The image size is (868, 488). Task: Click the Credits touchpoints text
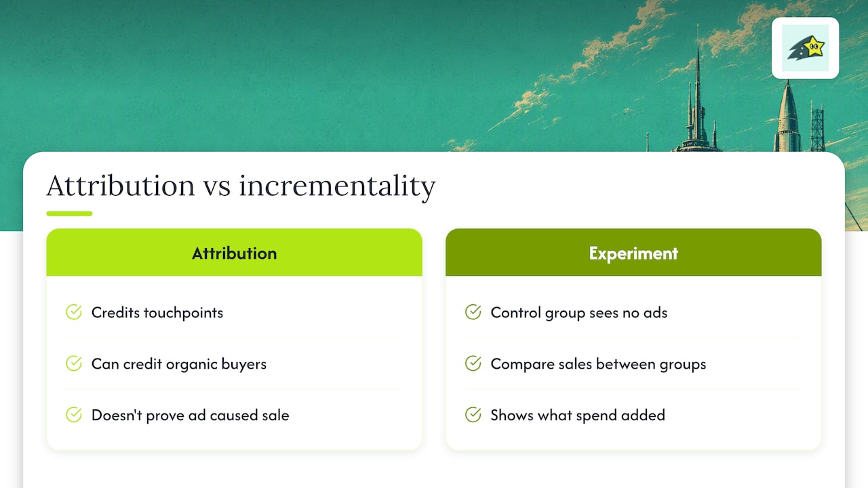pyautogui.click(x=157, y=312)
